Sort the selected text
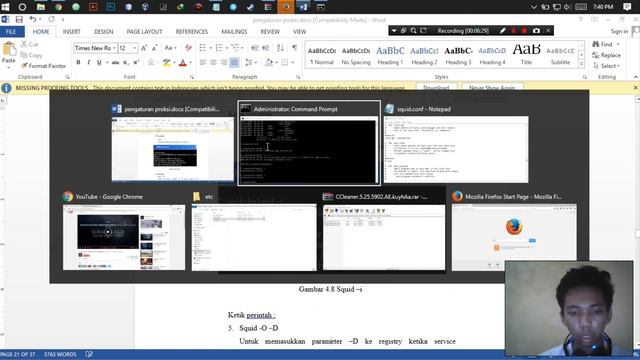The width and height of the screenshot is (640, 360). click(x=280, y=48)
